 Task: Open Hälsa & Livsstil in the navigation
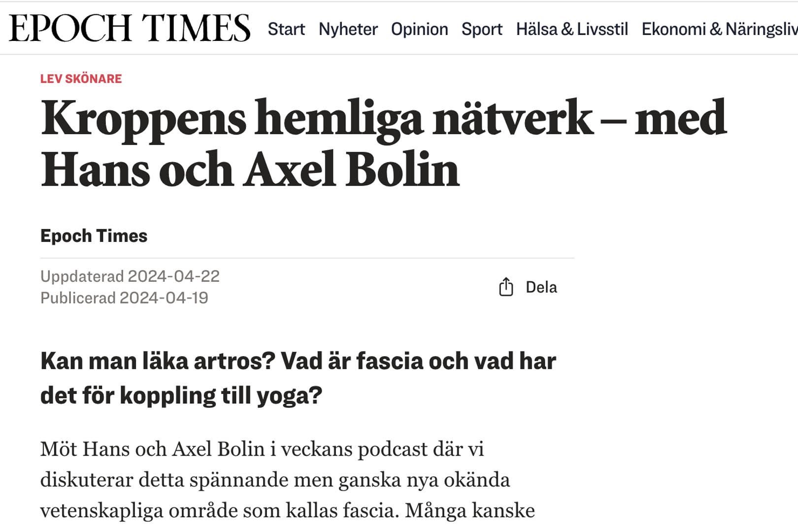click(572, 29)
